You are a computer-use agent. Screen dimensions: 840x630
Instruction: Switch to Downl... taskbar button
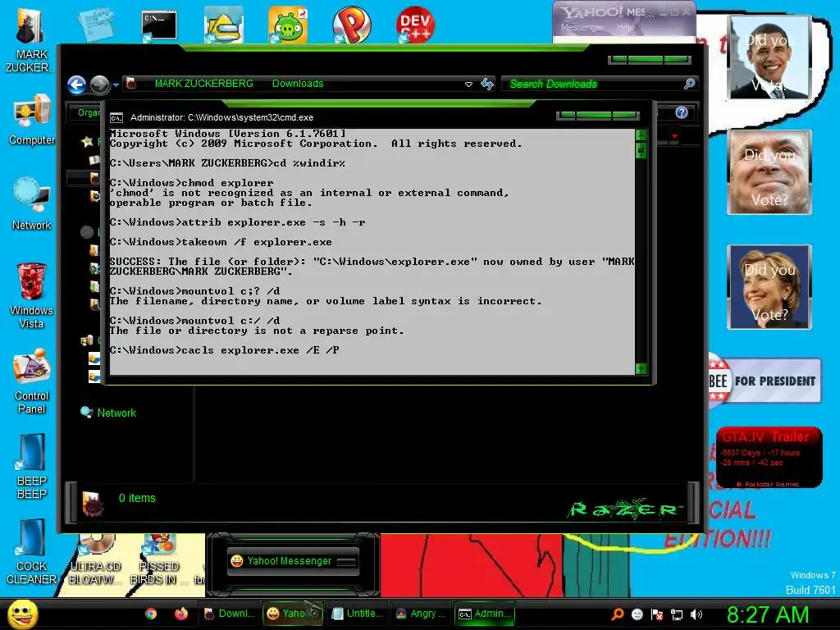[x=230, y=614]
